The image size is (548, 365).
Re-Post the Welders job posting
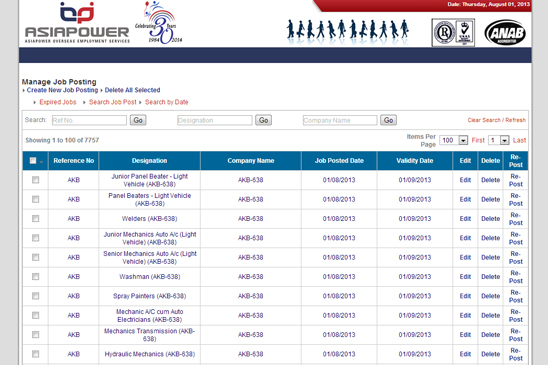[x=516, y=219]
